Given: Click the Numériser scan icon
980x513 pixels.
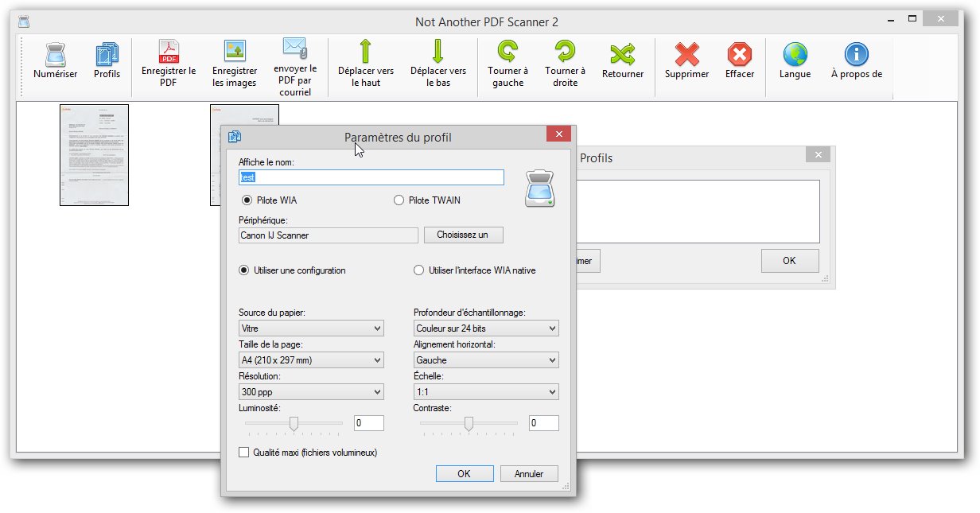Looking at the screenshot, I should click(55, 56).
